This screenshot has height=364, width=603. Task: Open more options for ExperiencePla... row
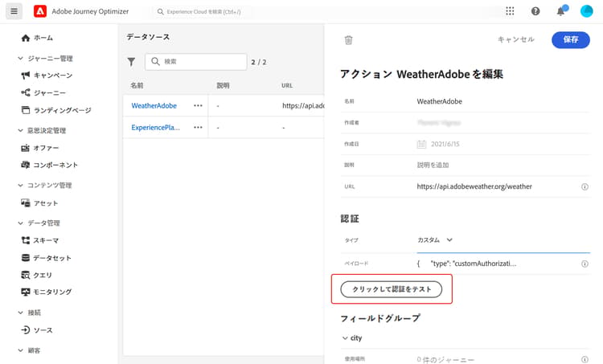(198, 127)
